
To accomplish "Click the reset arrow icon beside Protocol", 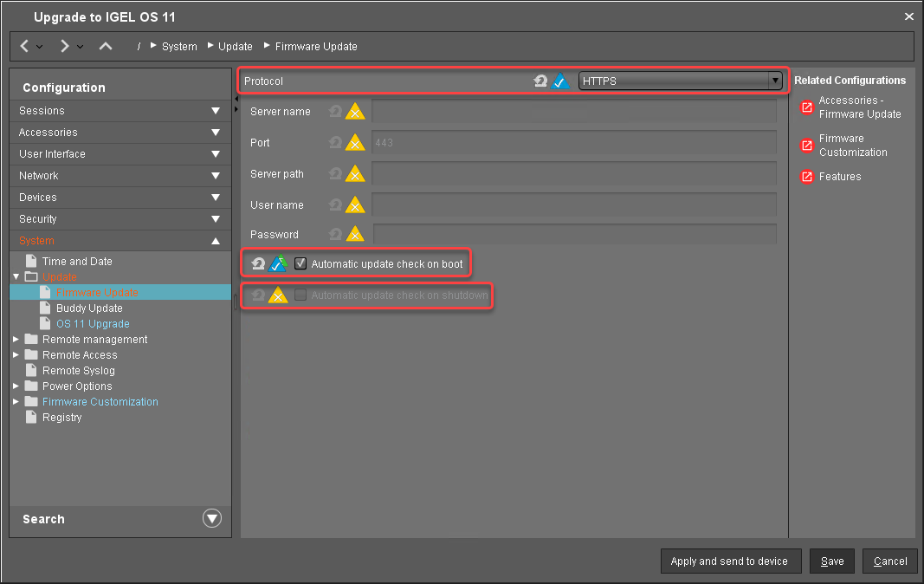I will (x=540, y=81).
